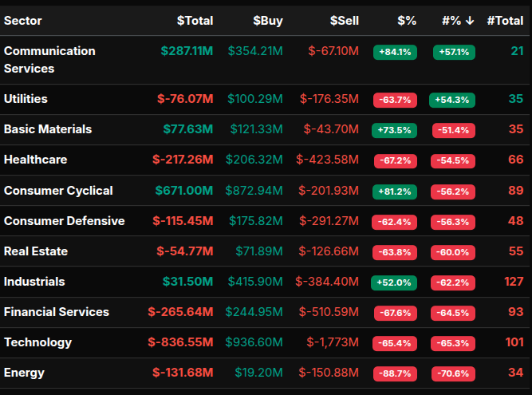Select the Consumer Cyclical sector

(x=58, y=191)
